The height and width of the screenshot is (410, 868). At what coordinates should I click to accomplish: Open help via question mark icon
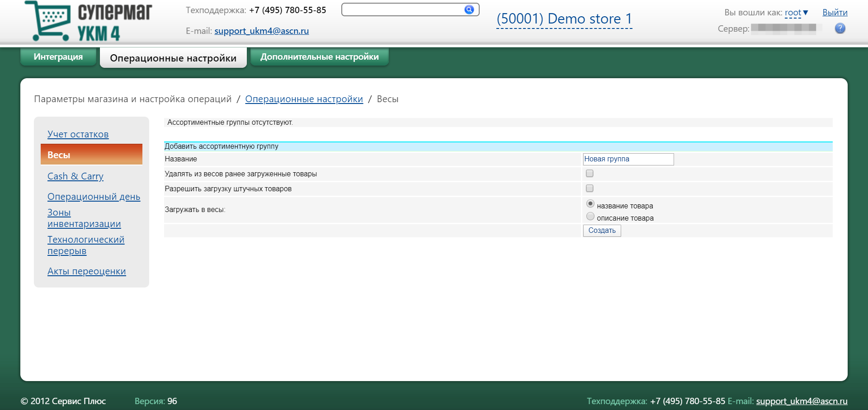point(840,28)
